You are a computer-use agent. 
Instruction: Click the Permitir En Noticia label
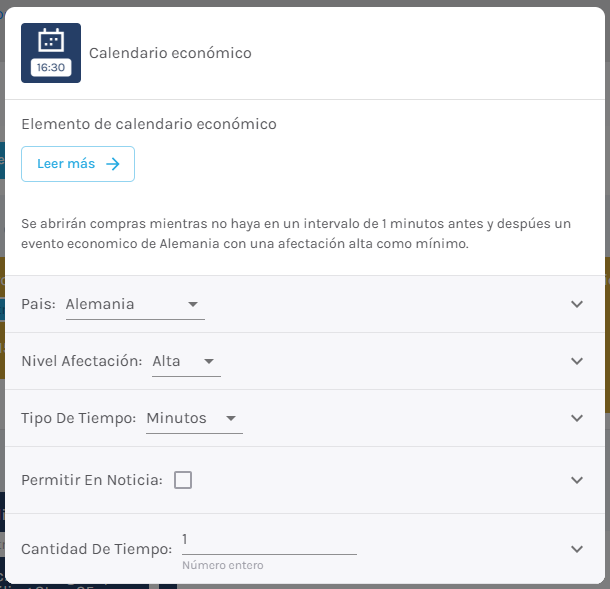click(92, 480)
